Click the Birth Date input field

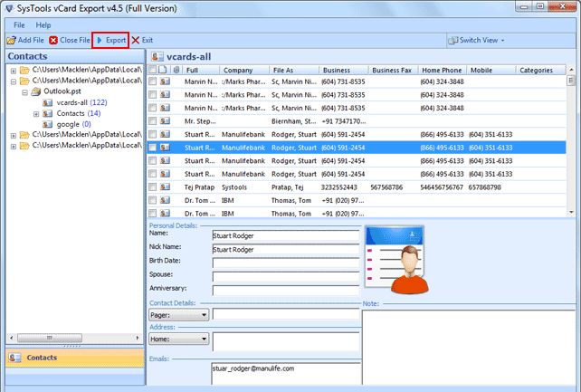[286, 263]
